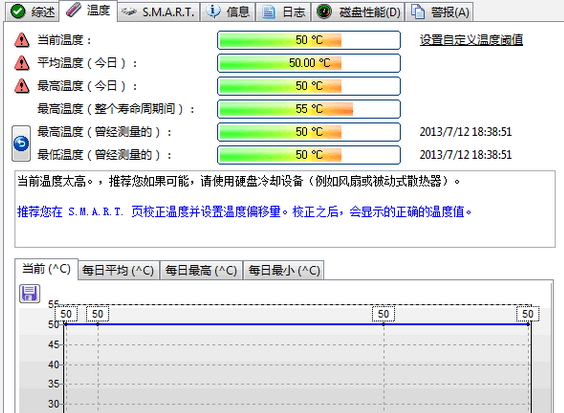
Task: Switch to 每日最高 (^C) graph tab
Action: 201,270
